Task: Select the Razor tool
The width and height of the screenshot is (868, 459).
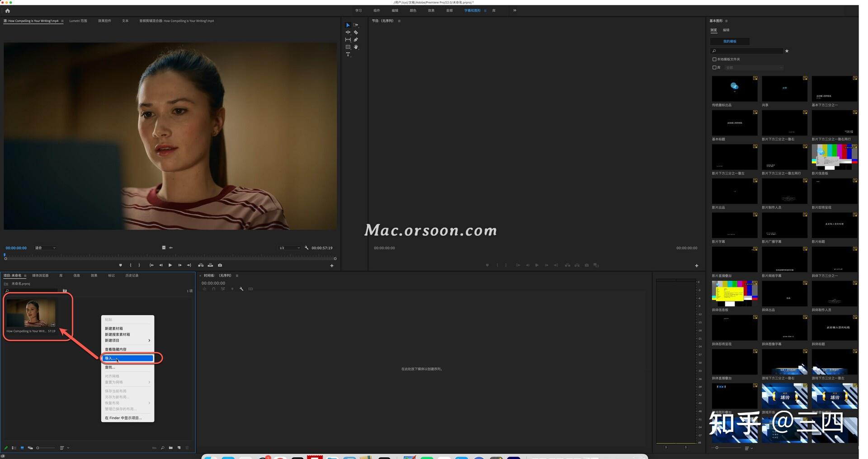Action: click(356, 32)
